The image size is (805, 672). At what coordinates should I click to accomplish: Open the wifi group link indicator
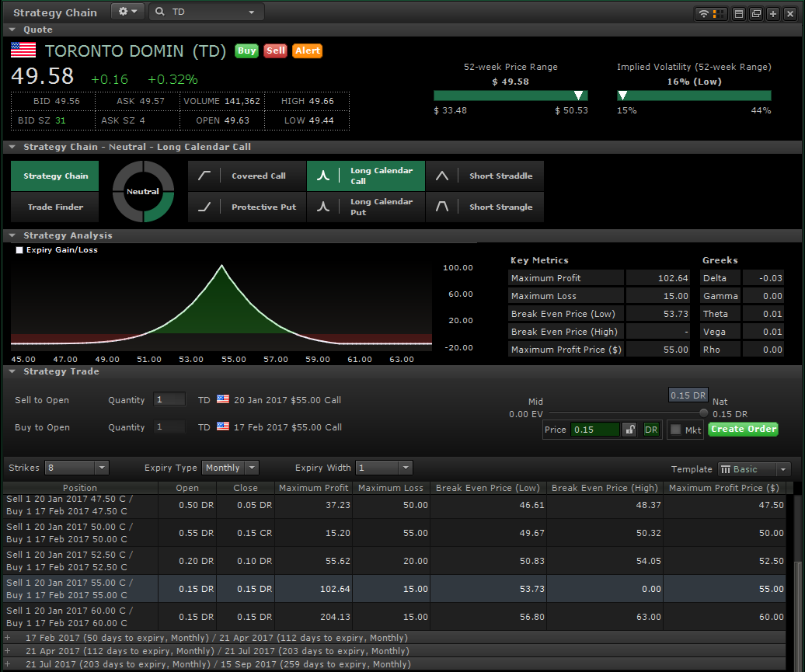711,14
